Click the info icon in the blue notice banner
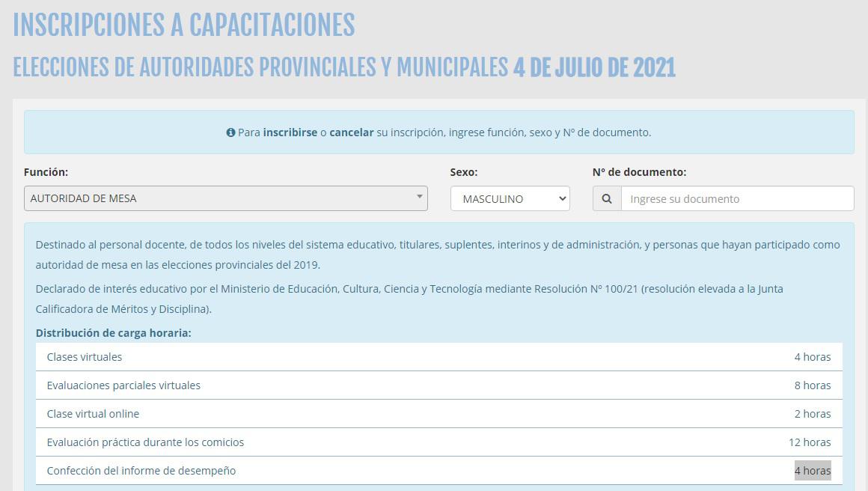 click(x=230, y=132)
